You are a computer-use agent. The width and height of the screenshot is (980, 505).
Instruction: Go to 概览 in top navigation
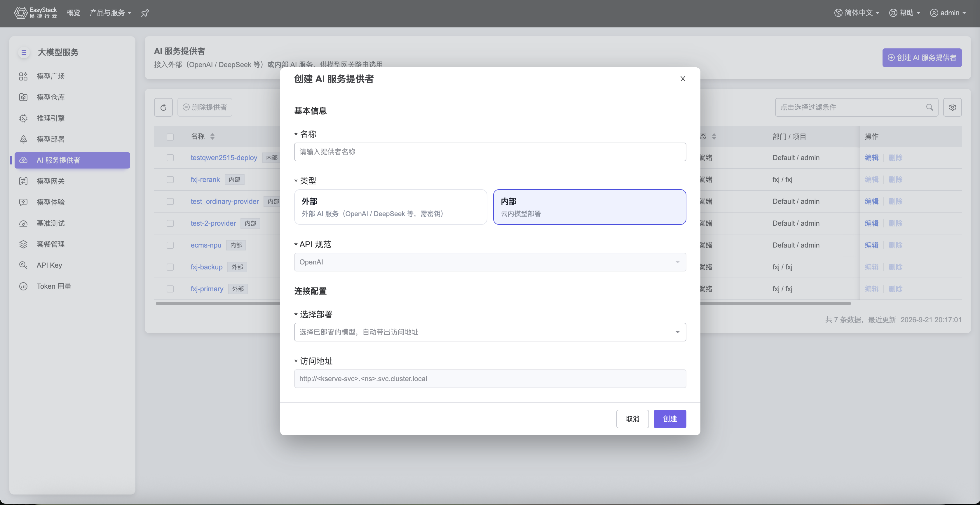[x=74, y=13]
